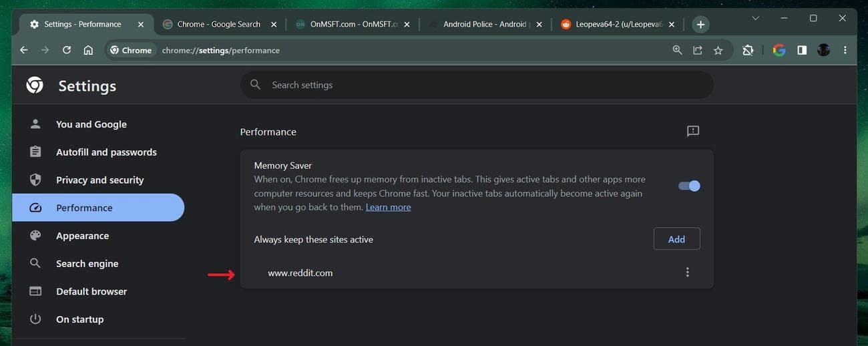
Task: Click the address bar URL chrome://settings/performance
Action: click(x=220, y=50)
